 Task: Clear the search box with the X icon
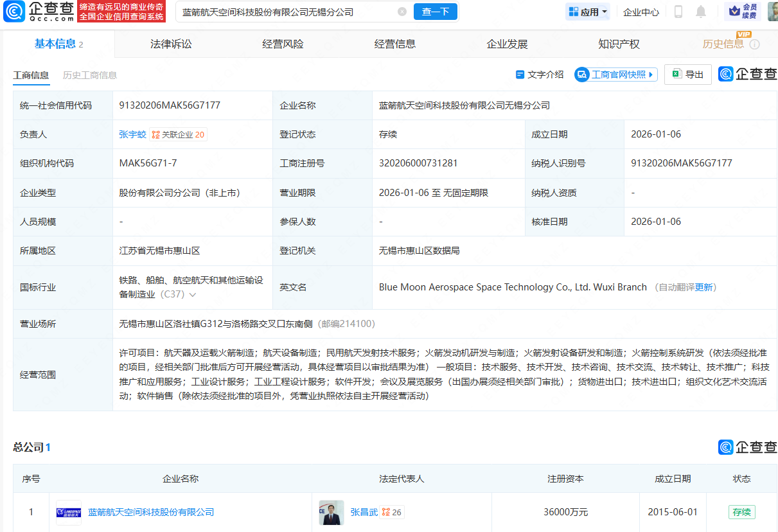(x=402, y=12)
